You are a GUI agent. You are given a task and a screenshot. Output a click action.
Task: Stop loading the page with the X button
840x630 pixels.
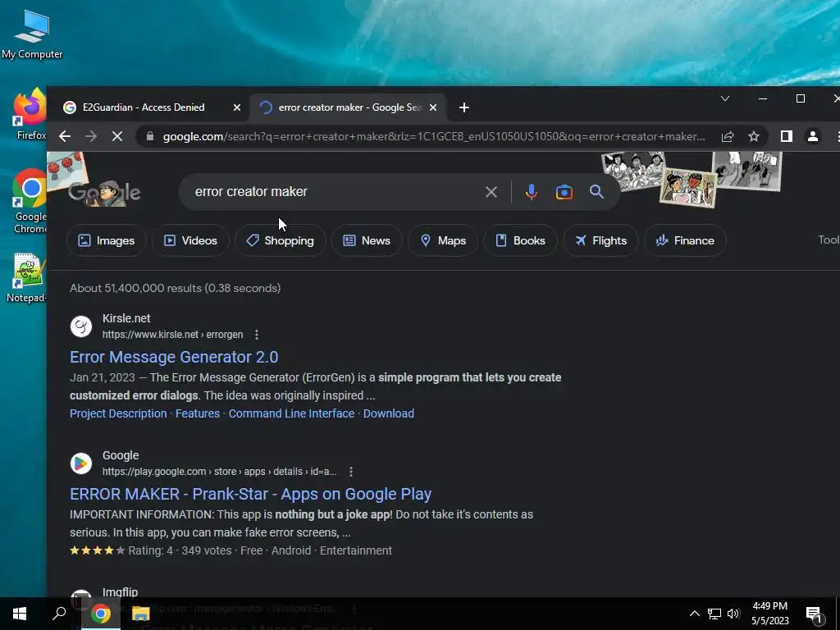click(117, 137)
